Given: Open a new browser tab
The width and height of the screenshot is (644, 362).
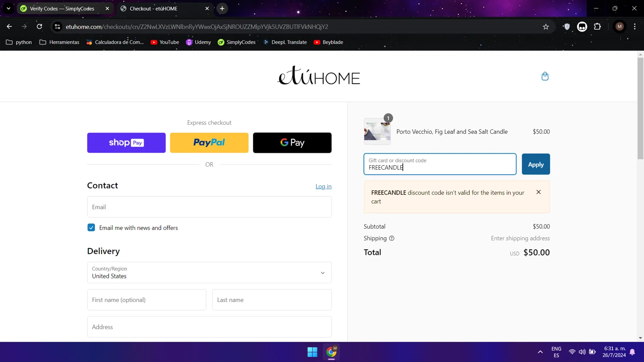Looking at the screenshot, I should tap(222, 9).
